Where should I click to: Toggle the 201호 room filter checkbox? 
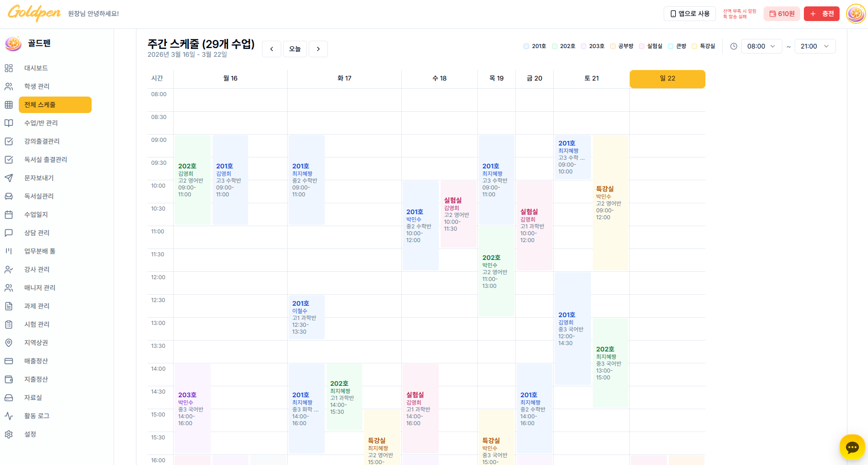coord(526,46)
